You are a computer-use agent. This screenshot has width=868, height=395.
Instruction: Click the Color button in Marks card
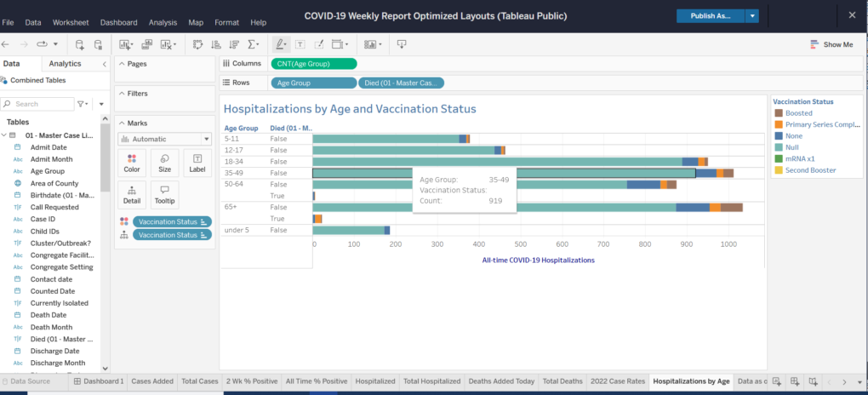132,162
